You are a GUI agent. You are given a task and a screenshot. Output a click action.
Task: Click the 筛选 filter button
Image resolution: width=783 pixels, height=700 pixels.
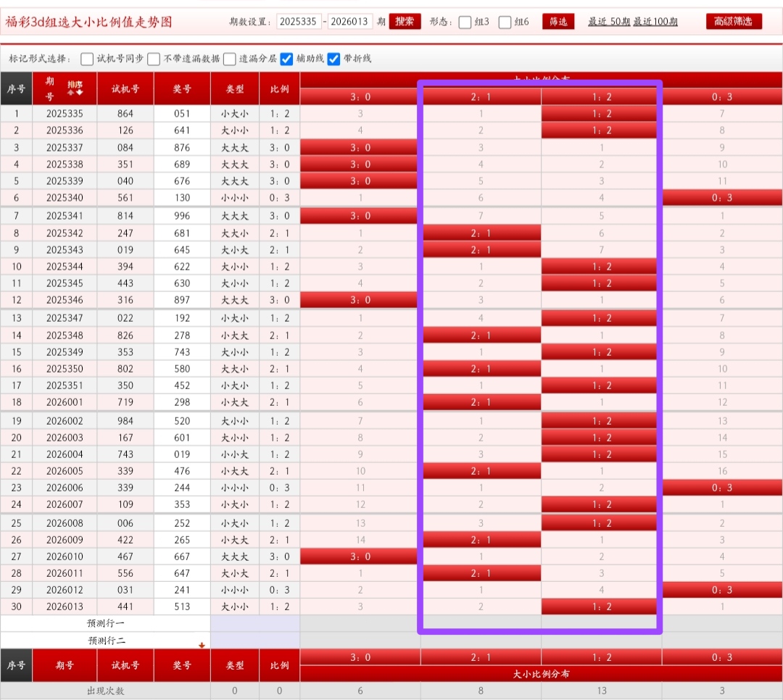point(558,22)
